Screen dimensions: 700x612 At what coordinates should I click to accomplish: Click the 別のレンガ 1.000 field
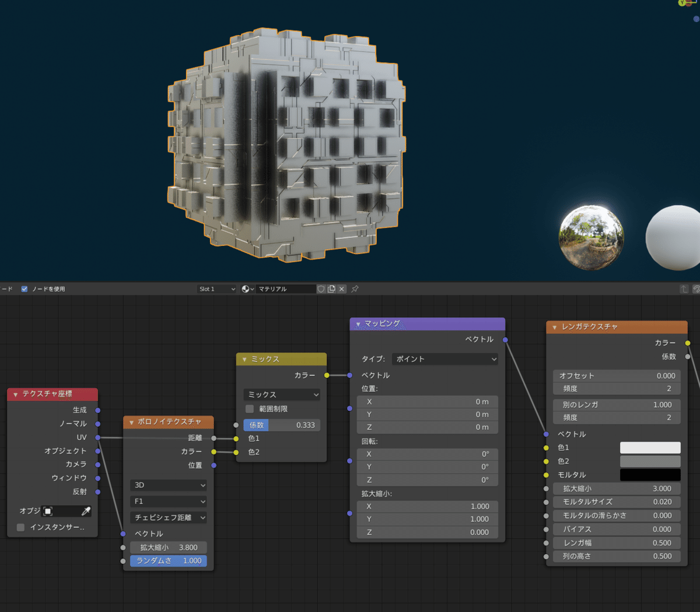[617, 405]
